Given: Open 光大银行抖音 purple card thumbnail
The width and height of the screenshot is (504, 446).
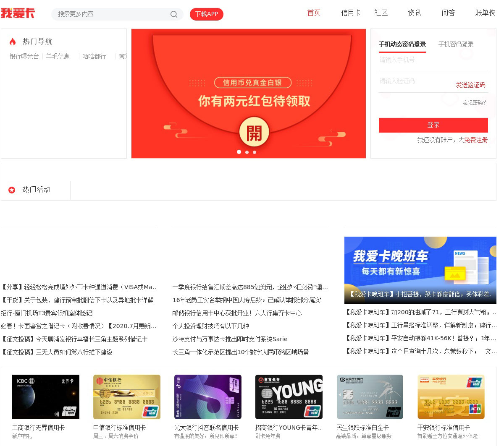Looking at the screenshot, I should pos(208,397).
